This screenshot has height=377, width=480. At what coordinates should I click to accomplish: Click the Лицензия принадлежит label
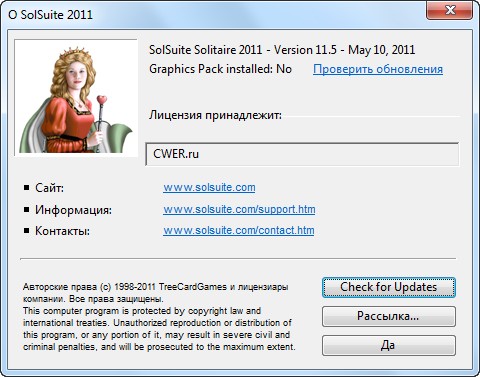click(215, 115)
